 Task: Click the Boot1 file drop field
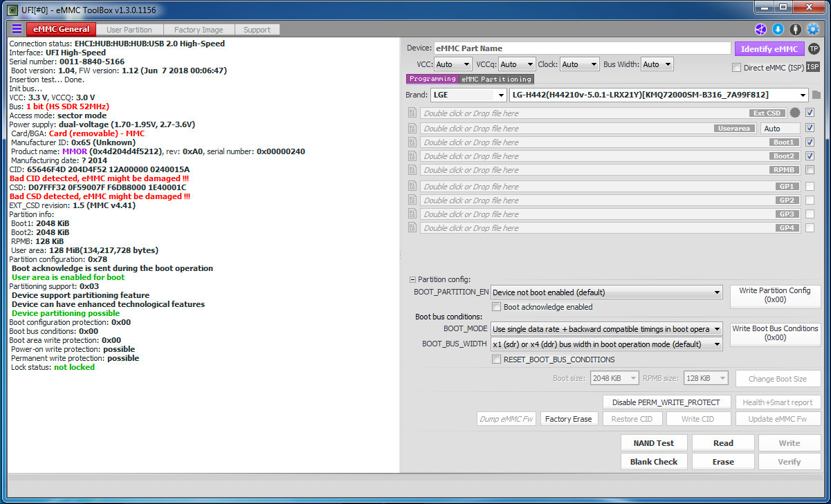[x=610, y=142]
